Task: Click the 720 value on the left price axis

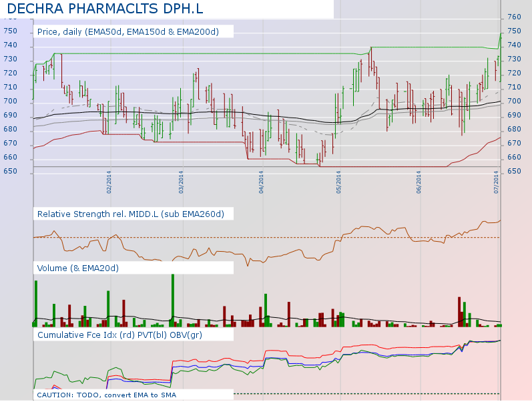Action: point(10,73)
